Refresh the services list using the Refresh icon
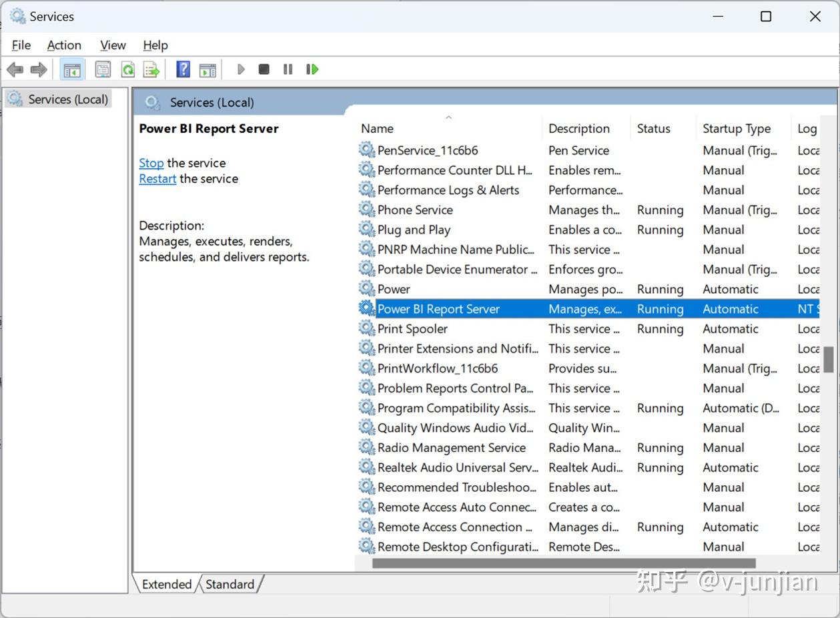The image size is (840, 618). click(127, 69)
